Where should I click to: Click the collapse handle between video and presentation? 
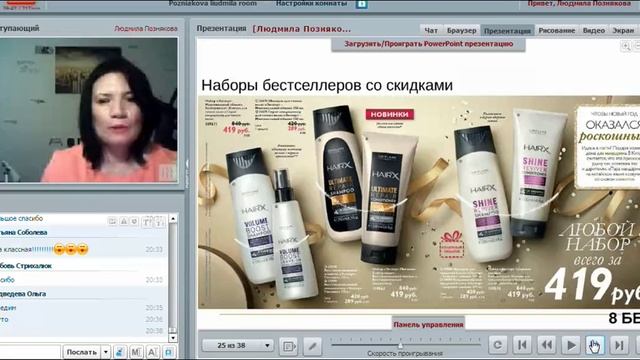187,173
